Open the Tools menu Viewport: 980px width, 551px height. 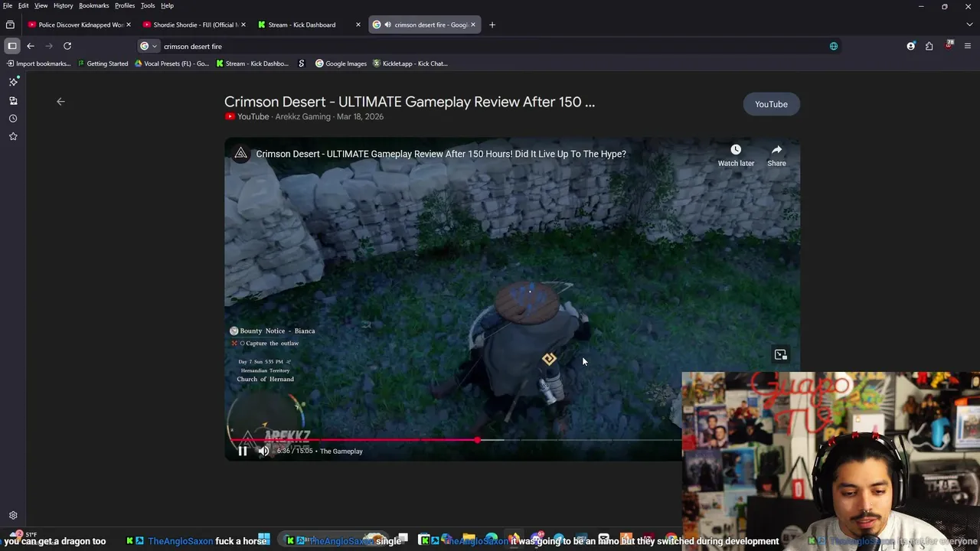coord(148,5)
